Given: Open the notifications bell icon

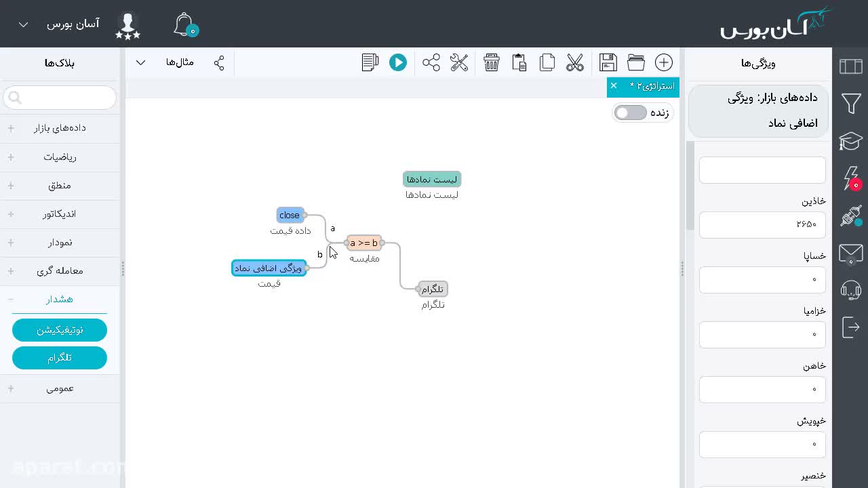Looking at the screenshot, I should 184,25.
